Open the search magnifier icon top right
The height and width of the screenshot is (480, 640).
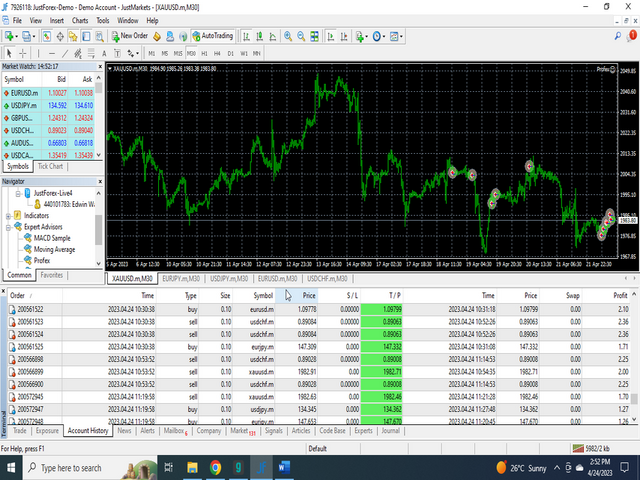click(618, 36)
